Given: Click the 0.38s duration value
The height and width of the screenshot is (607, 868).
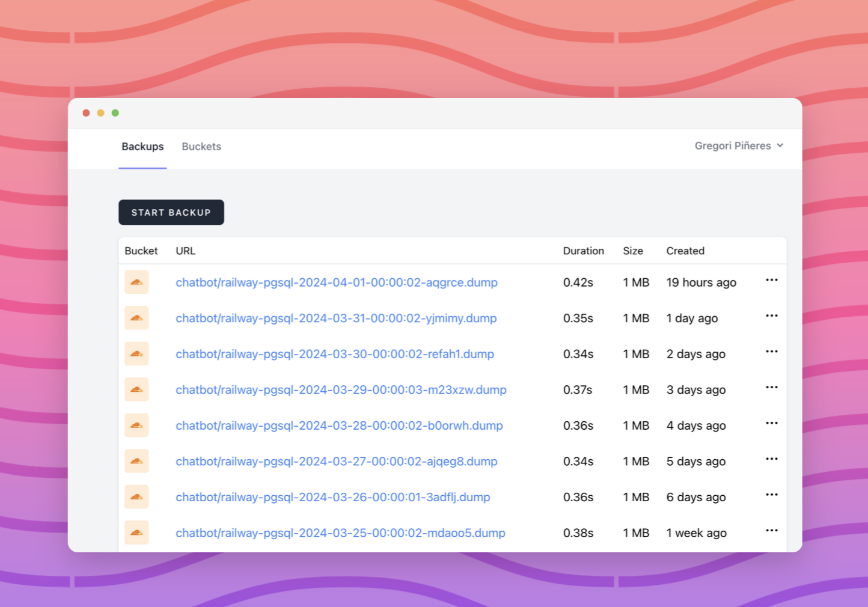Looking at the screenshot, I should pyautogui.click(x=578, y=532).
